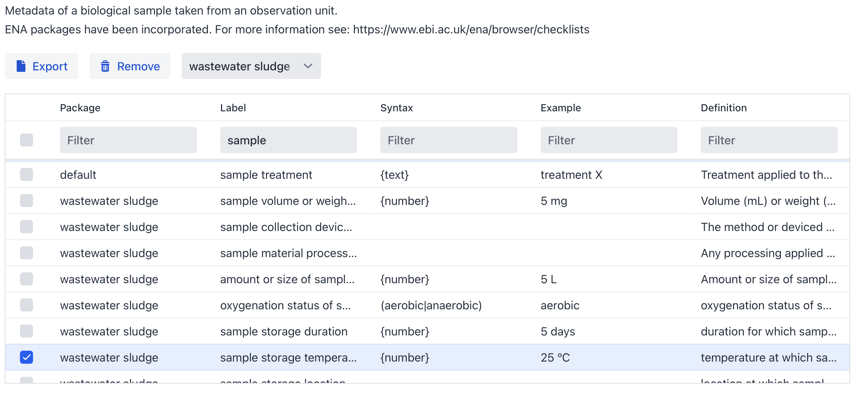868x396 pixels.
Task: Focus the Example column filter field
Action: [609, 140]
